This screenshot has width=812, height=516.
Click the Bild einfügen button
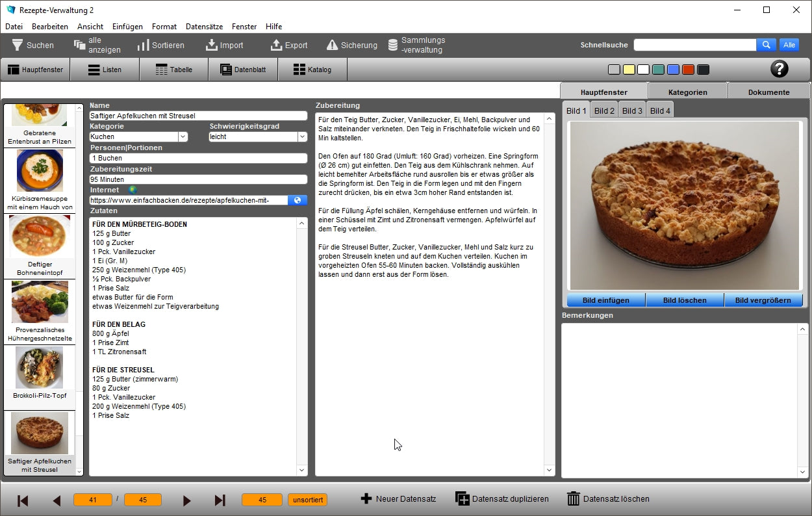(x=606, y=300)
